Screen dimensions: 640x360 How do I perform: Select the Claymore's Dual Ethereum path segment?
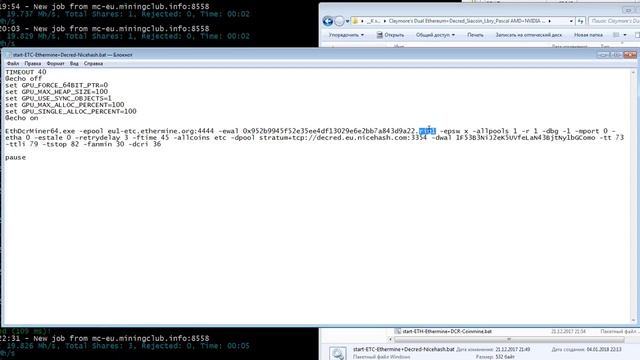(467, 21)
